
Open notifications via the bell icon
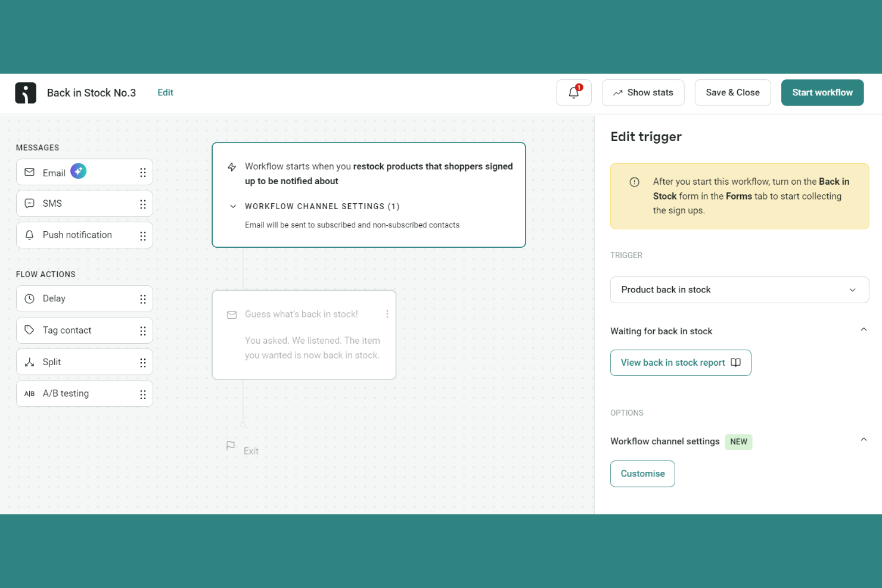[573, 92]
